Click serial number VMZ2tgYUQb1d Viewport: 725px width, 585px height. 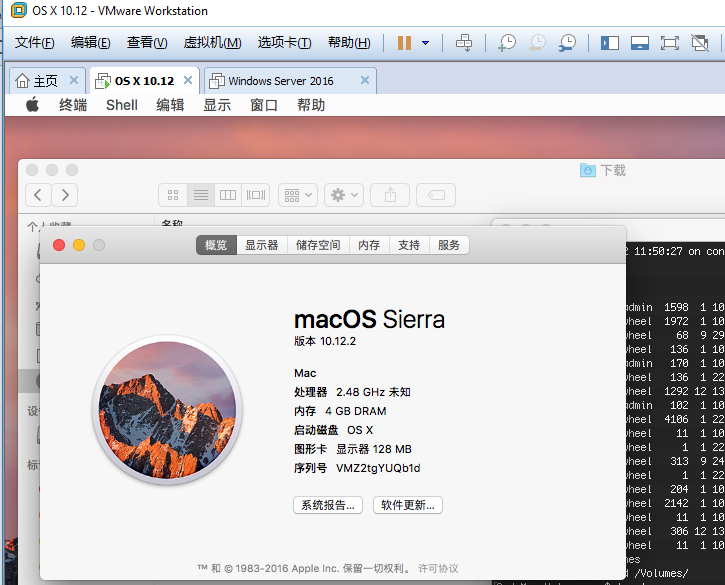(378, 468)
